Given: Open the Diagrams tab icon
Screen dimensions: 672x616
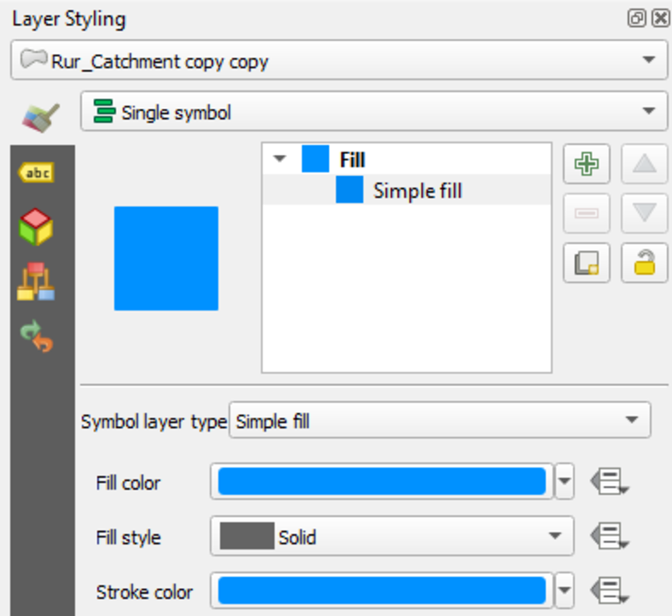Looking at the screenshot, I should pyautogui.click(x=36, y=282).
